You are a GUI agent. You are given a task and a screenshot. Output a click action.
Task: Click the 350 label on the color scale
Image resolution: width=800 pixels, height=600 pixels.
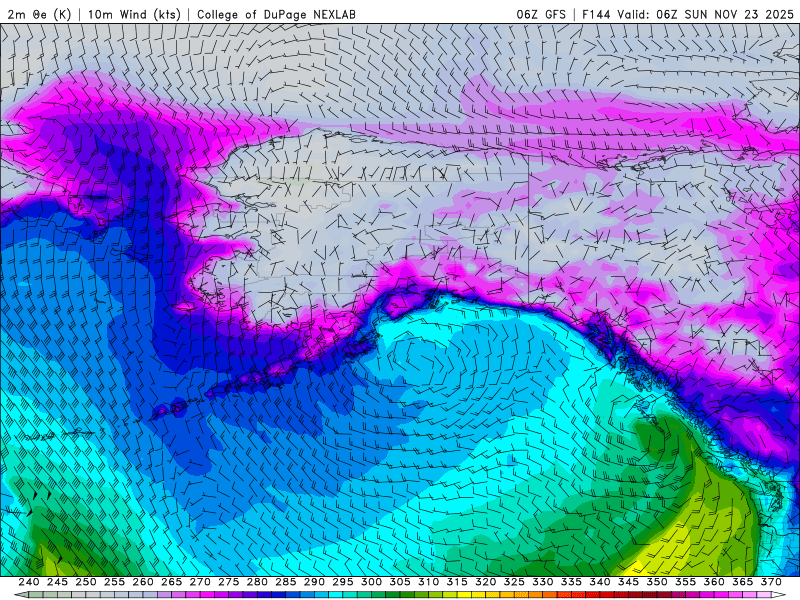[657, 582]
